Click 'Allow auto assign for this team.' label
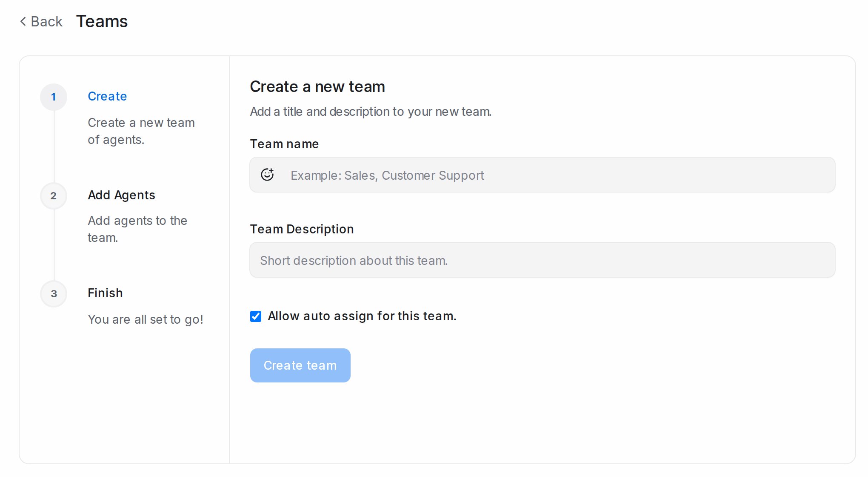Image resolution: width=868 pixels, height=477 pixels. click(362, 316)
